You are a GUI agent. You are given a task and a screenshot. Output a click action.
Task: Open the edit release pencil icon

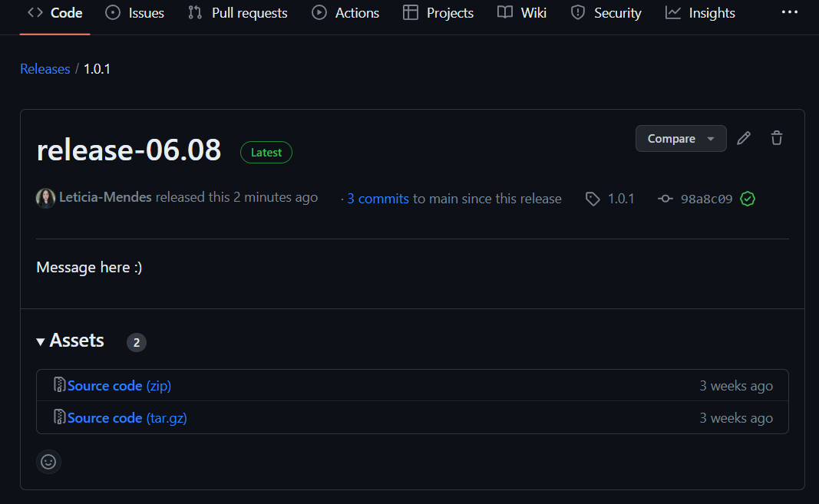point(743,138)
